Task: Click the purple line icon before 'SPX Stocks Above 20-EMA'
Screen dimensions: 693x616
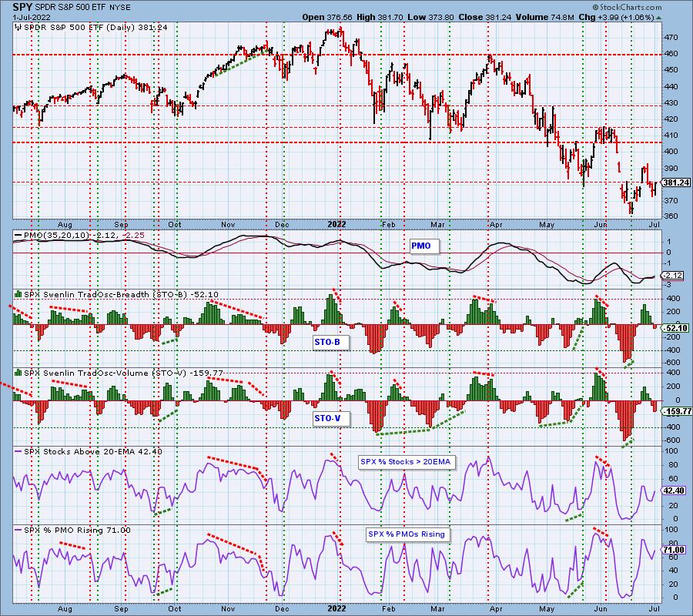Action: [18, 452]
